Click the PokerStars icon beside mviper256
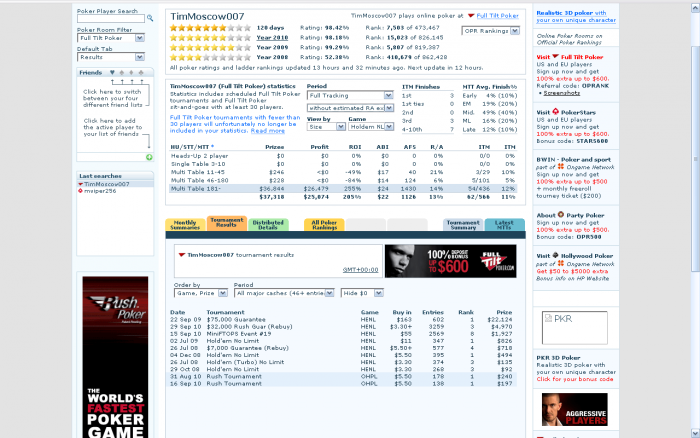The image size is (700, 438). [x=80, y=191]
